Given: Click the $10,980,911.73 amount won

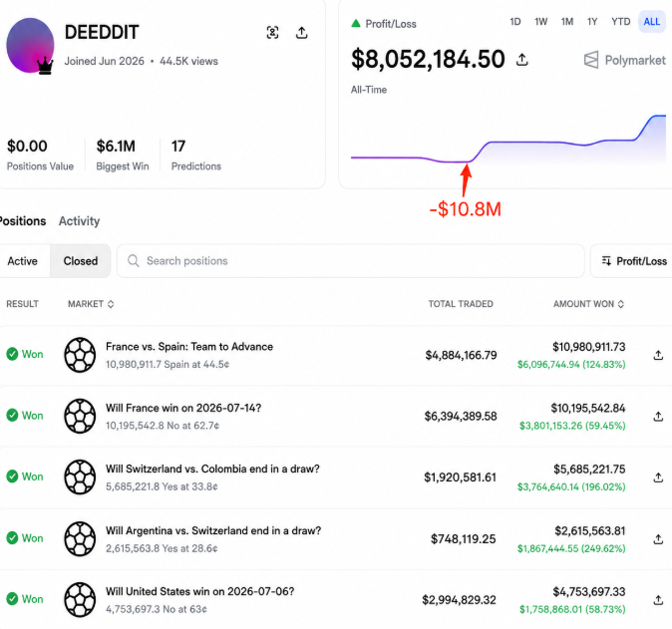Looking at the screenshot, I should [x=589, y=347].
